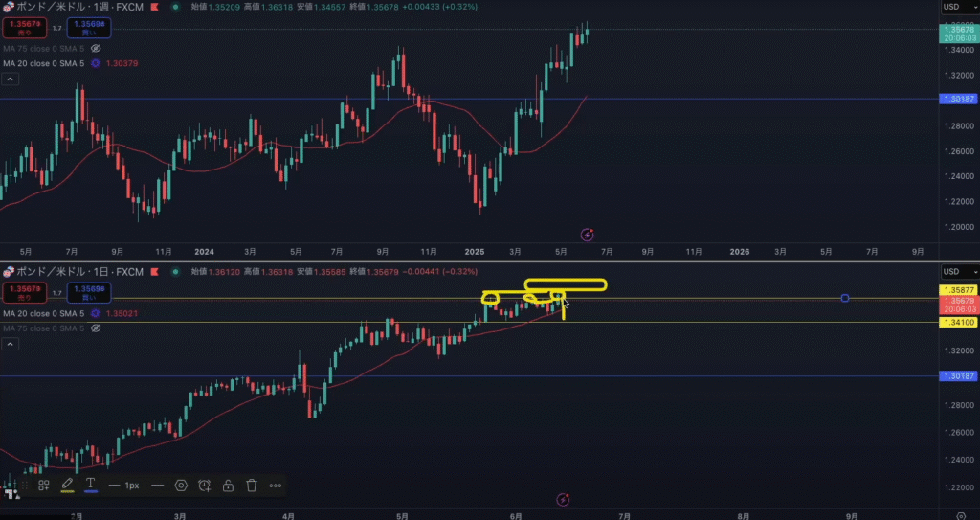980x520 pixels.
Task: Change text color with T icon
Action: tap(91, 485)
